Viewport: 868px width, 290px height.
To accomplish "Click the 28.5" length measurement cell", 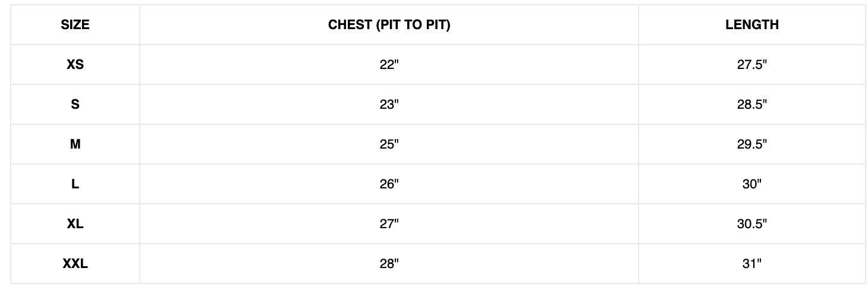I will coord(751,105).
